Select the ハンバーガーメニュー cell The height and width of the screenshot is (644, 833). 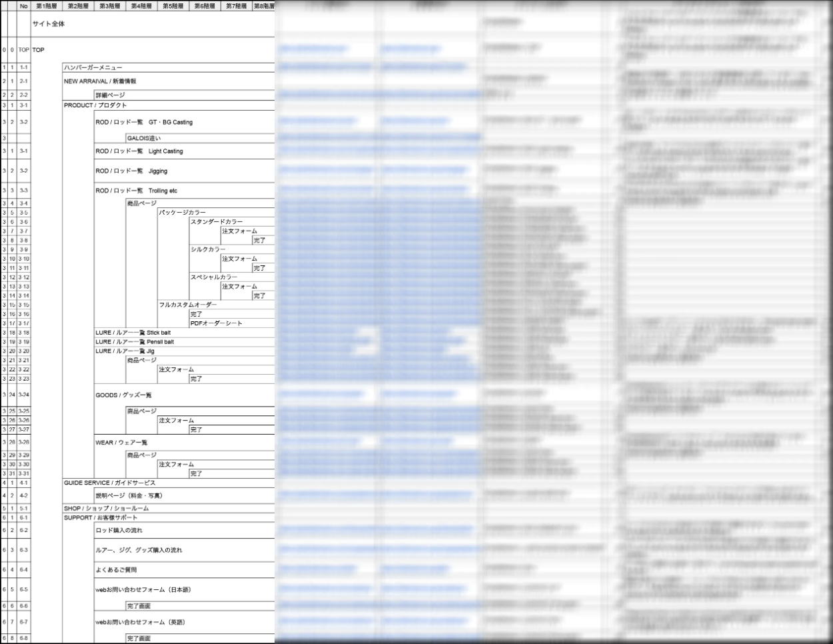(x=169, y=67)
